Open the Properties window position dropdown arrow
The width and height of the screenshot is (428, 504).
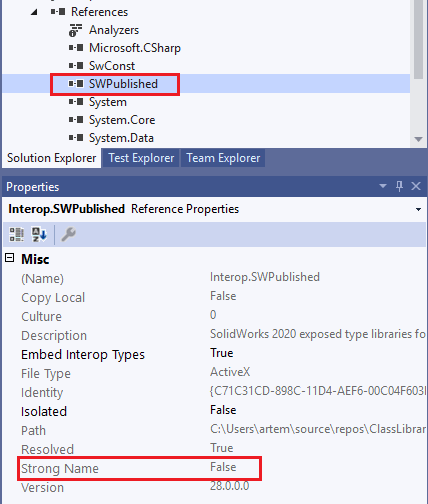click(x=383, y=186)
